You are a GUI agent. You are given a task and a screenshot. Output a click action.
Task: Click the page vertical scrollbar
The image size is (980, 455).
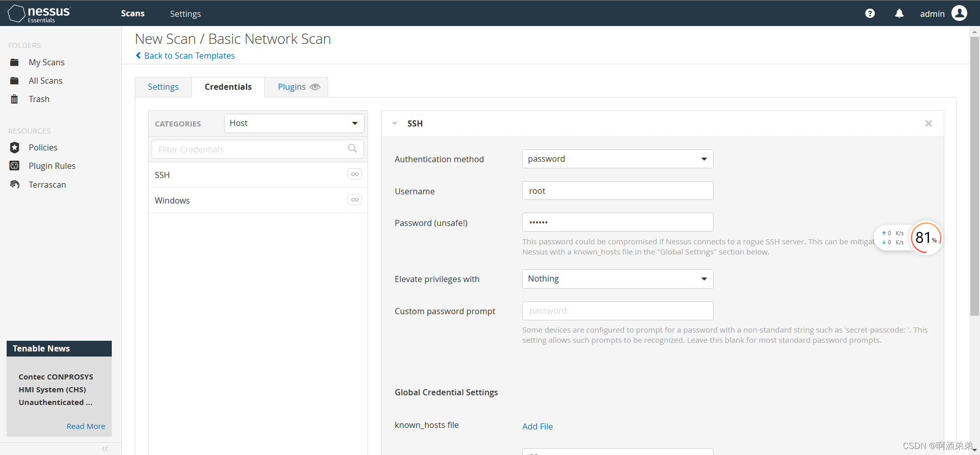click(x=974, y=176)
